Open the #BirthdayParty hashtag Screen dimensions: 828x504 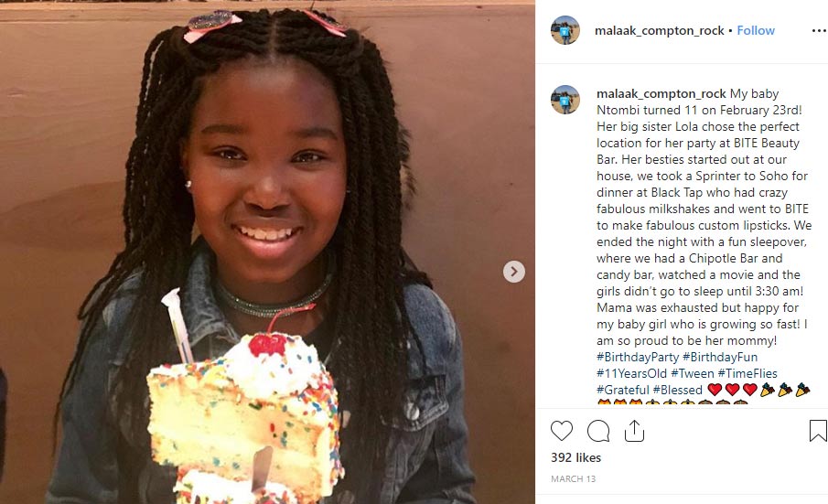pyautogui.click(x=638, y=357)
